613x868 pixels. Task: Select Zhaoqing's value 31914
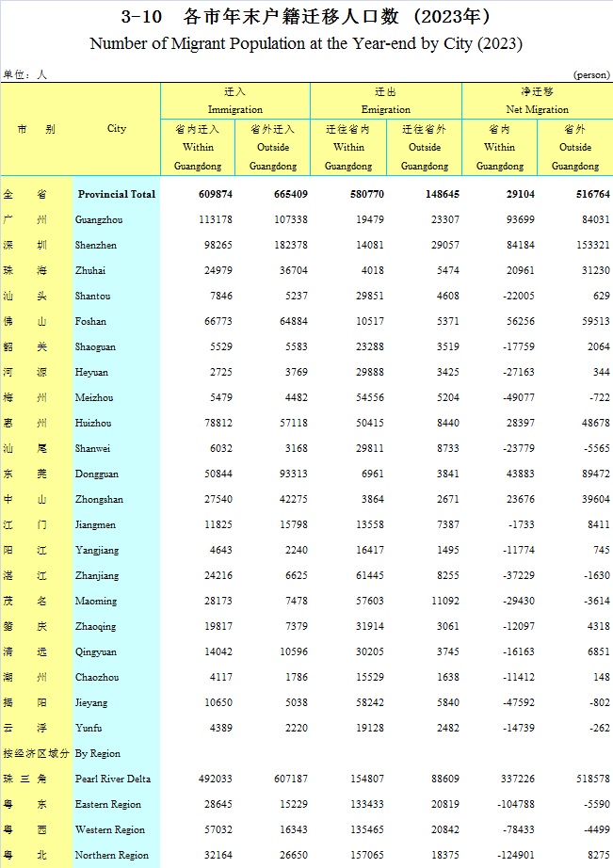pyautogui.click(x=370, y=627)
